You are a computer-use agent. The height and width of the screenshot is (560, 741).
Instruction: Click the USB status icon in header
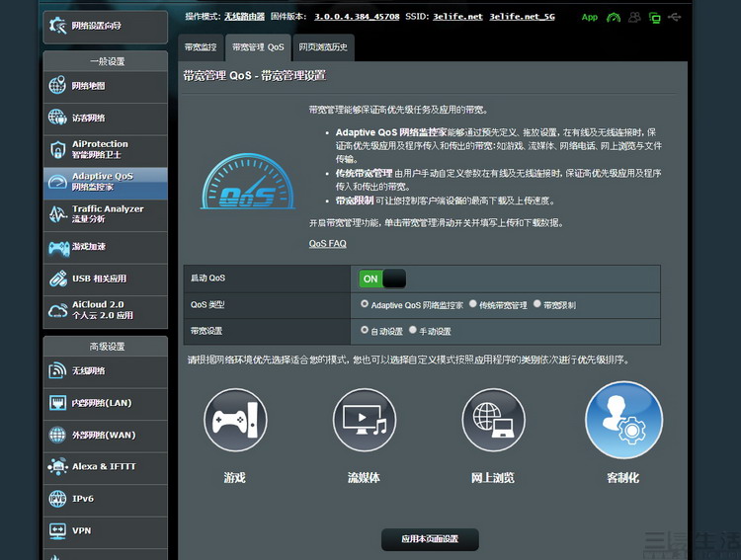[674, 17]
